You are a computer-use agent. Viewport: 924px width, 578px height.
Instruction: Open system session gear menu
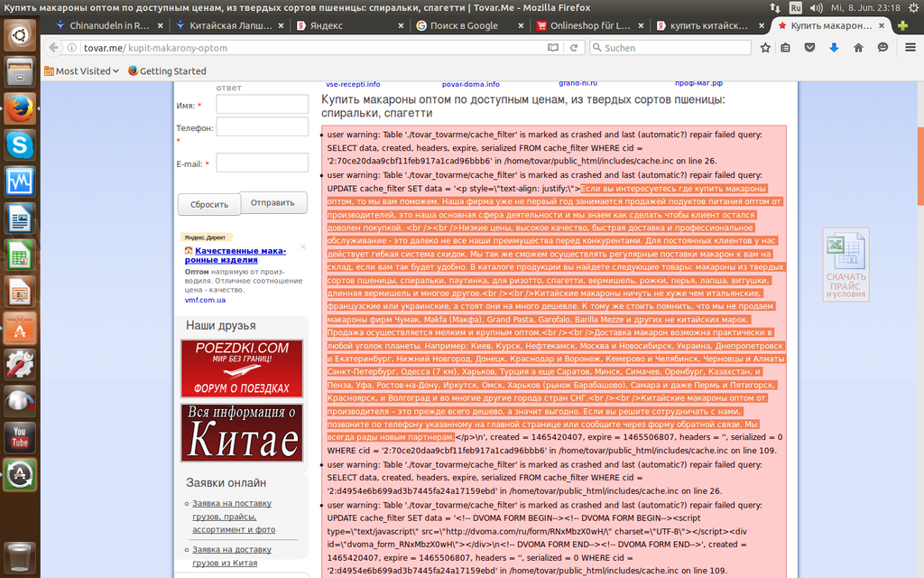tap(913, 7)
